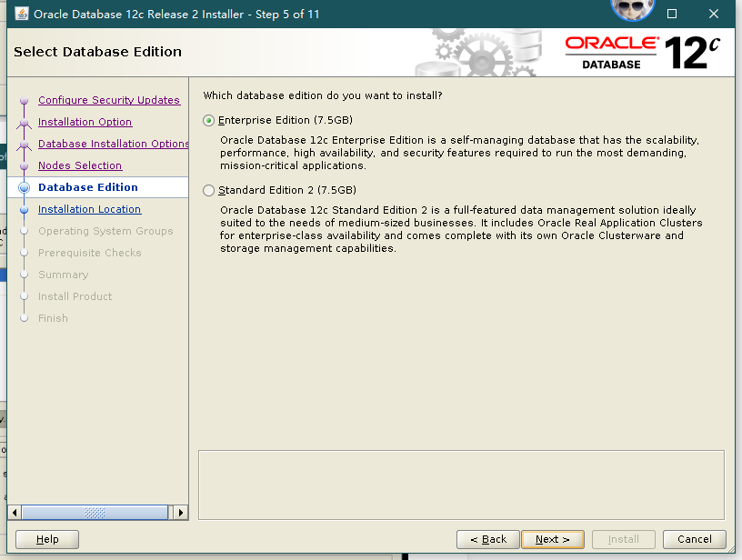Screen dimensions: 742x560
Task: Click the disabled Operating System Groups step
Action: click(105, 231)
